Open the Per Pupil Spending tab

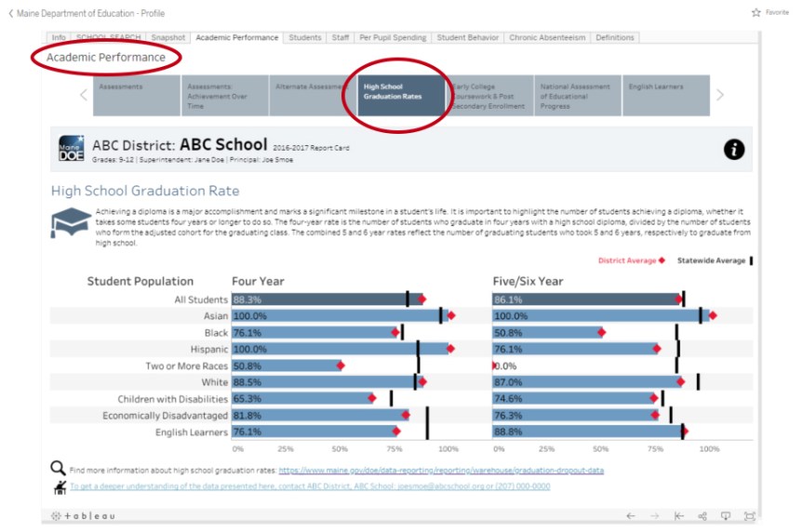click(x=394, y=38)
